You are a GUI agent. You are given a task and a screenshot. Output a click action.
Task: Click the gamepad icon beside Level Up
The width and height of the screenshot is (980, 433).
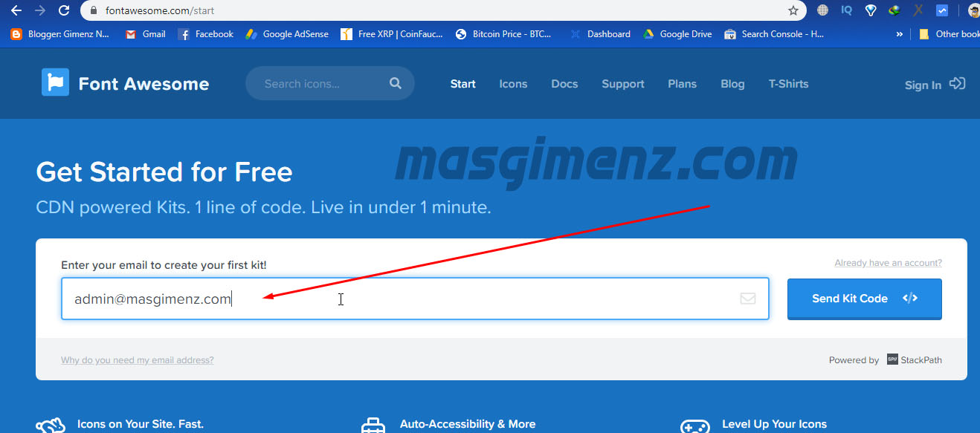click(x=694, y=426)
